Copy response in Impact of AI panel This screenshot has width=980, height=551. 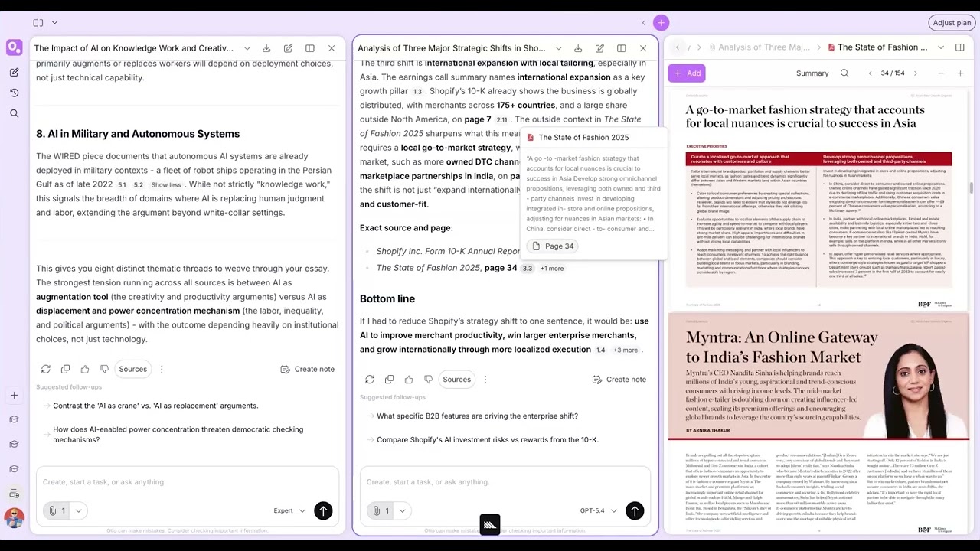point(65,369)
